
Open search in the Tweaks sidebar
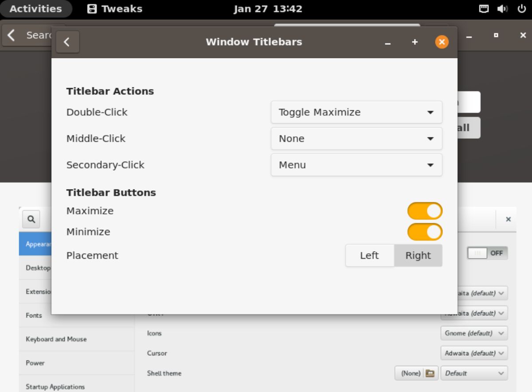[31, 219]
